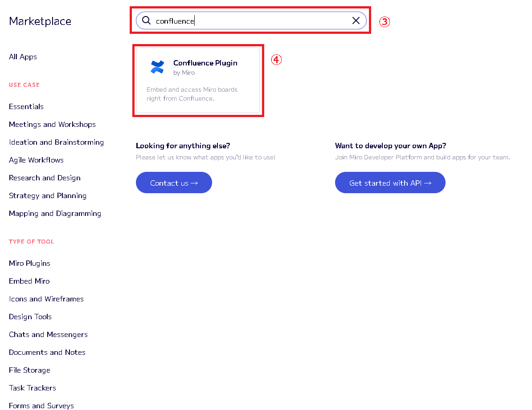Filter by Miro Plugins tool type
532x410 pixels.
(29, 263)
